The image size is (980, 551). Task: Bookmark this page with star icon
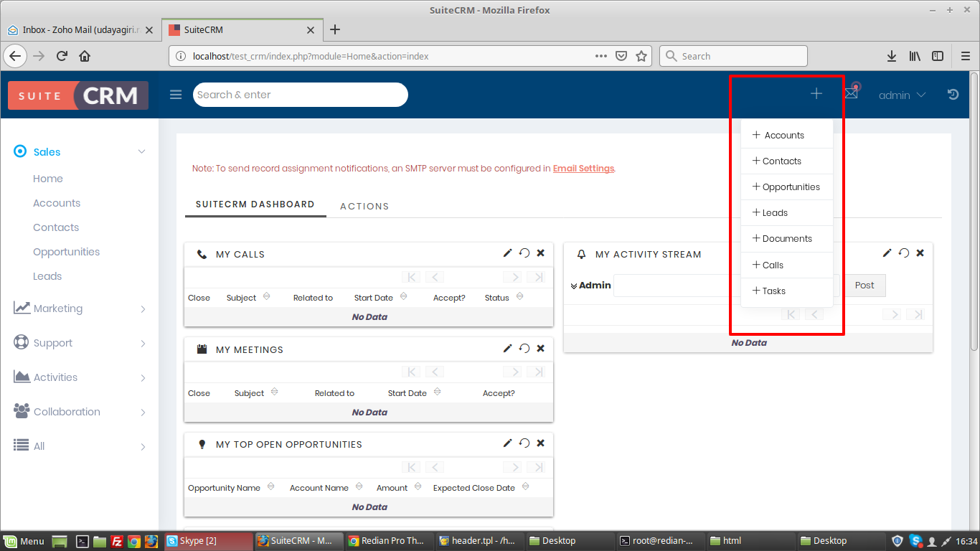[x=641, y=56]
